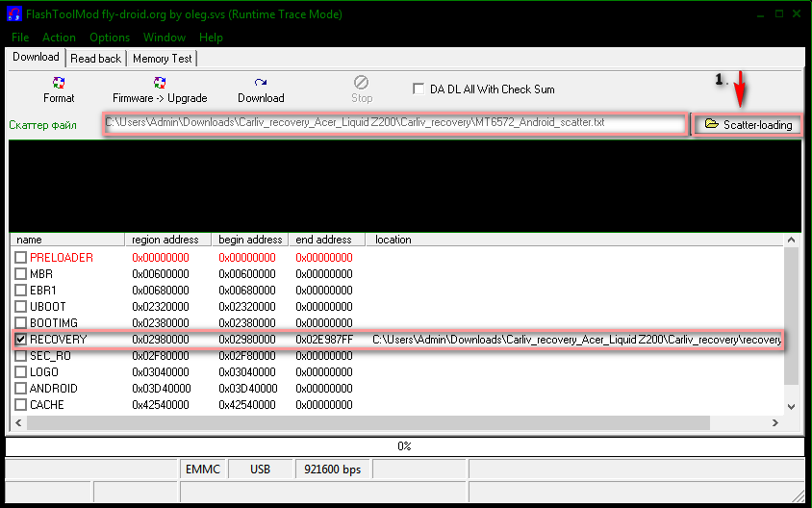This screenshot has width=812, height=508.
Task: Open the Action menu
Action: [59, 38]
